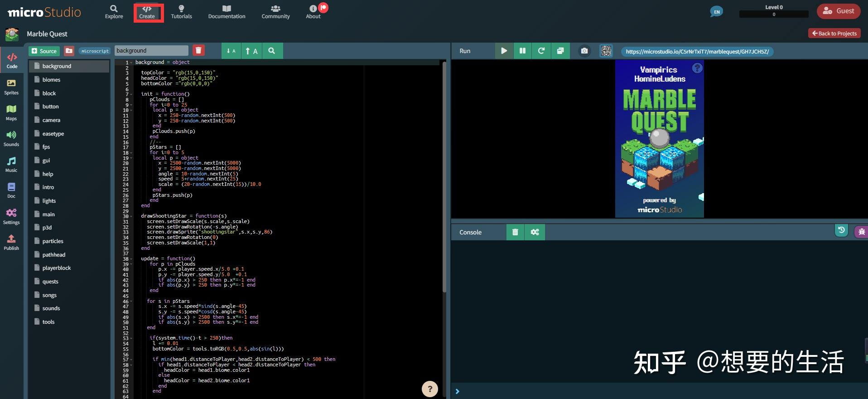The image size is (868, 399).
Task: Open the Maps section in sidebar
Action: (11, 112)
